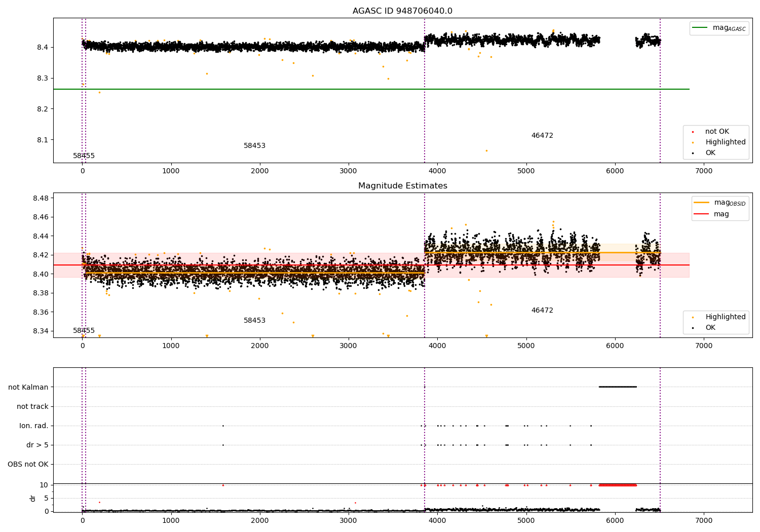Click the 'dr > 5' axis label

pos(37,445)
